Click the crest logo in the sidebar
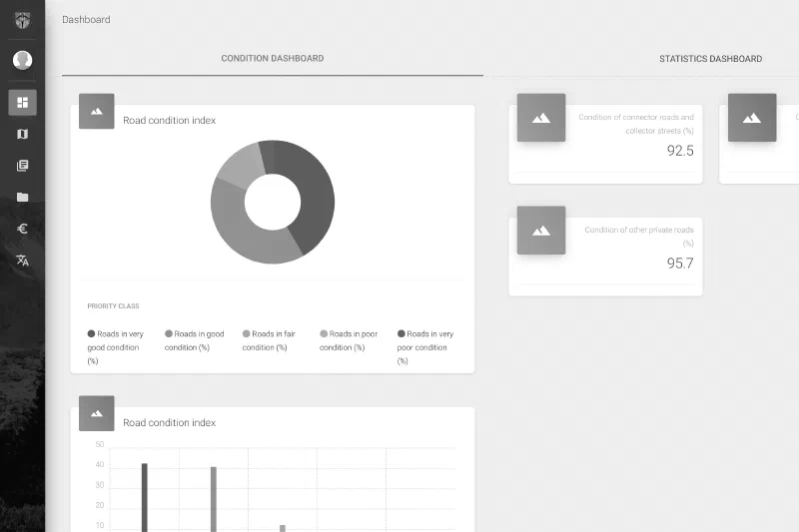Screen dimensions: 799x532 pos(22,20)
